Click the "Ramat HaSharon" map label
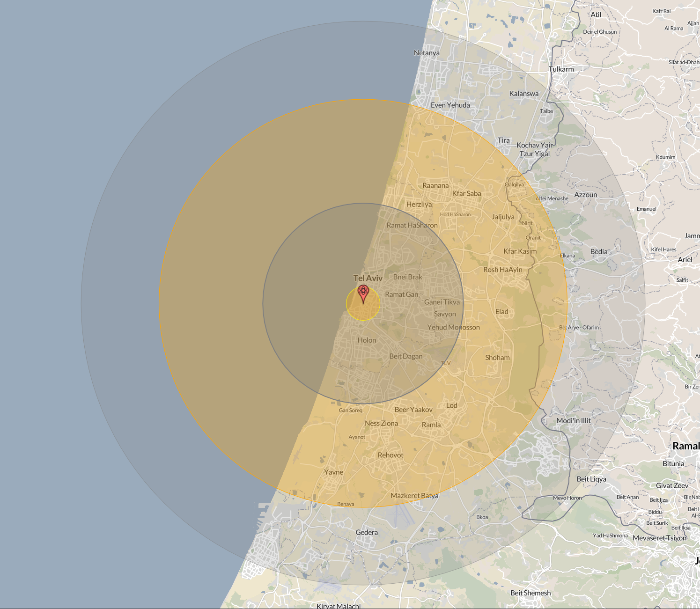Screen dimensions: 700x609 [x=412, y=225]
